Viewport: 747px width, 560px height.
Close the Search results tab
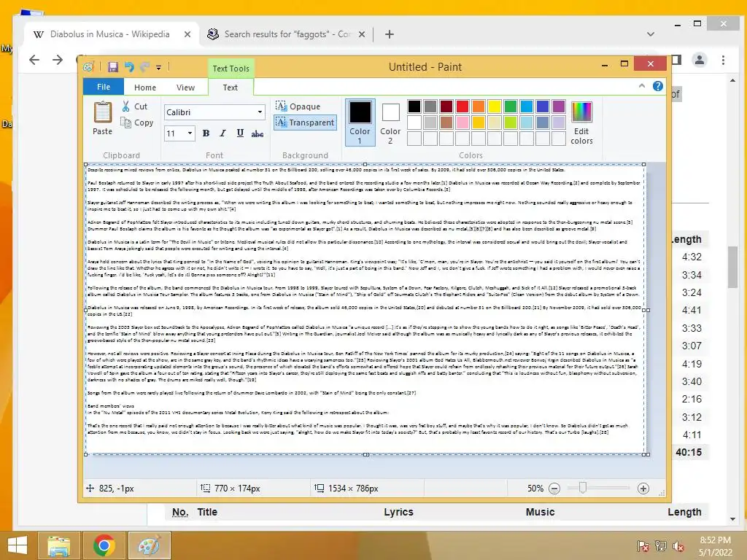point(362,34)
